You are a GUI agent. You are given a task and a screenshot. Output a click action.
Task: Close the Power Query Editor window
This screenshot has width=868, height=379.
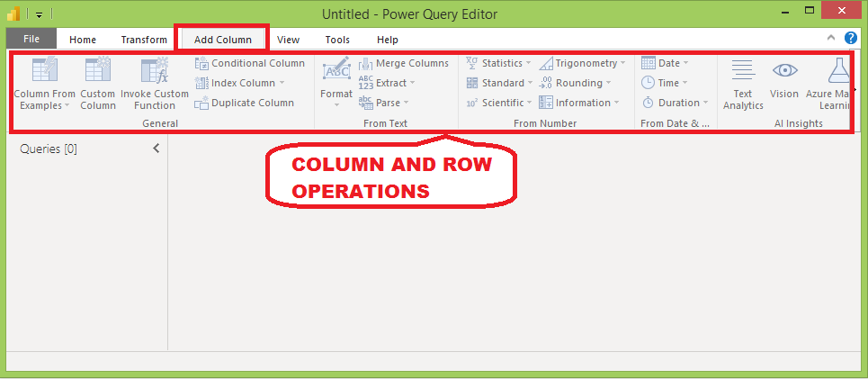coord(842,11)
